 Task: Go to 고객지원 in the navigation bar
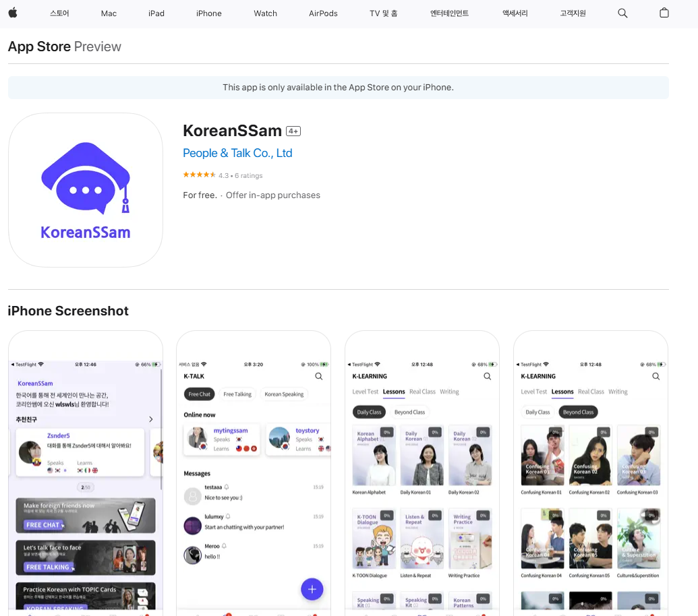click(x=573, y=13)
